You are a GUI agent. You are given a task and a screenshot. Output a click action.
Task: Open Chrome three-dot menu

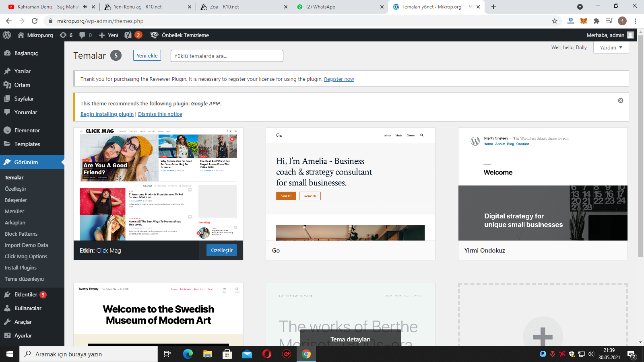pos(635,21)
